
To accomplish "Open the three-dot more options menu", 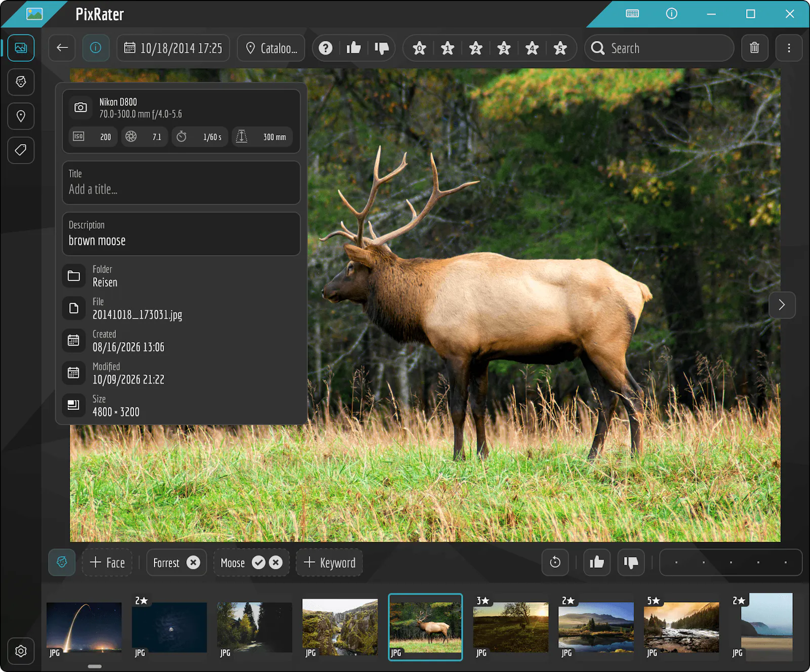I will pos(789,48).
